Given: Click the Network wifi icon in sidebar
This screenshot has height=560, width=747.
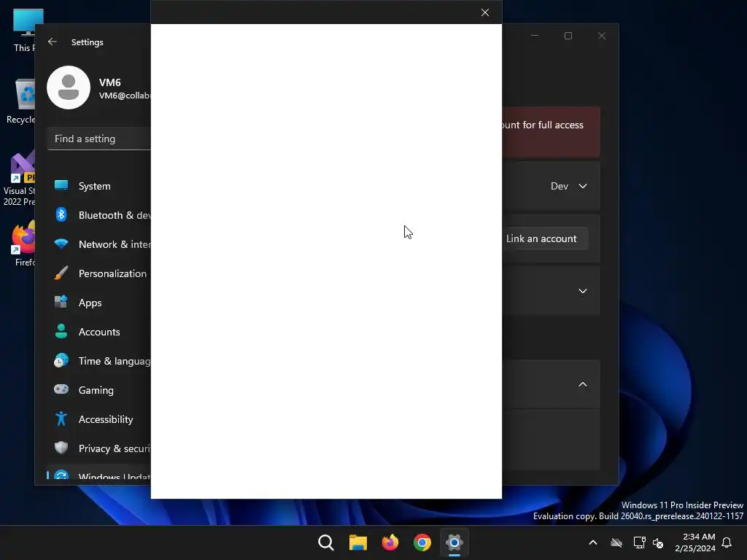Looking at the screenshot, I should pos(61,244).
